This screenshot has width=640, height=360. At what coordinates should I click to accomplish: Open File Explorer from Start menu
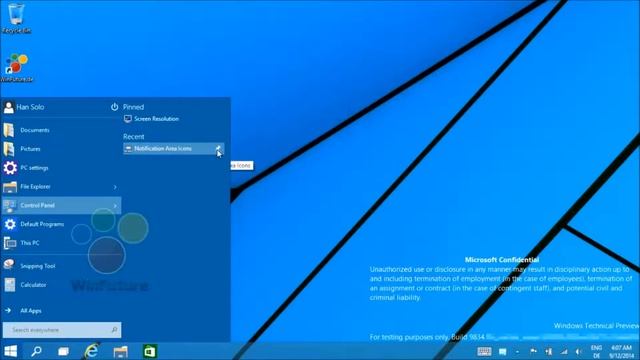point(61,187)
